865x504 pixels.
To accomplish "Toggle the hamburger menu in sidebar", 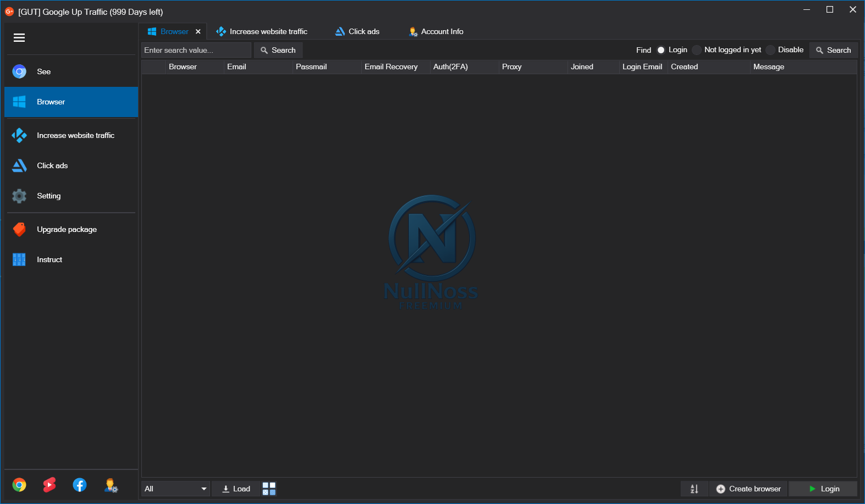I will [19, 38].
